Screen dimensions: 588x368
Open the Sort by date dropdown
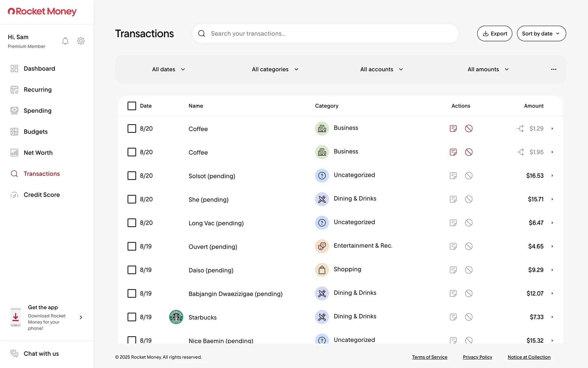541,33
